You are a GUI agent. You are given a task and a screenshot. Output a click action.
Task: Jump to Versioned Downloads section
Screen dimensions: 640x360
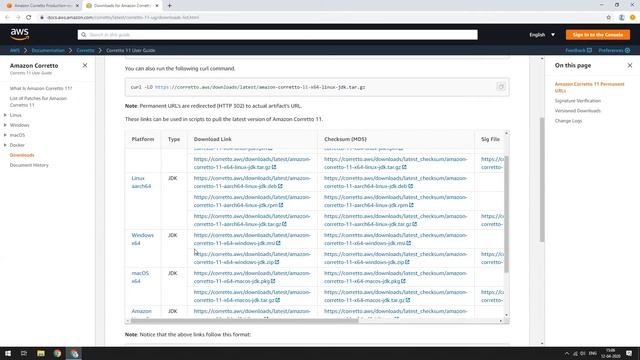click(x=578, y=111)
